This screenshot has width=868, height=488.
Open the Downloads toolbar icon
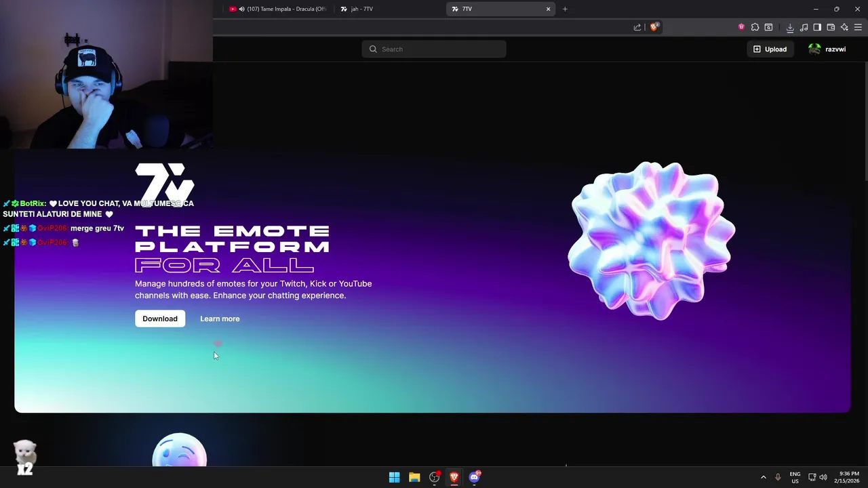coord(790,27)
